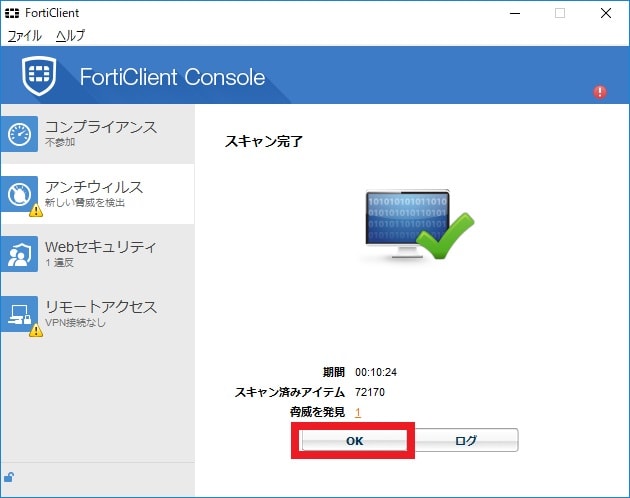
Task: Open the ログ button
Action: (x=466, y=441)
